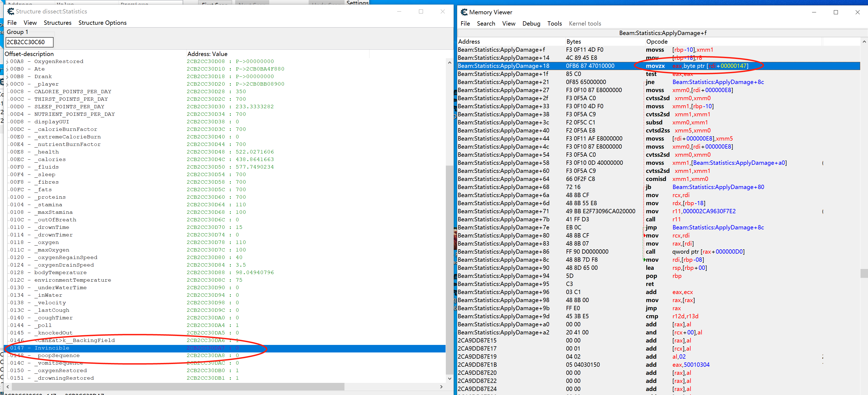Expand the 00B0 Ate pointer node

click(x=7, y=69)
